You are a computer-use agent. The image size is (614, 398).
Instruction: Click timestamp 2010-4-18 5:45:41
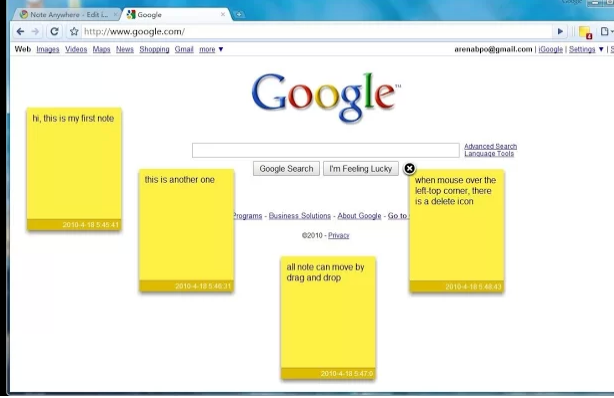coord(90,225)
